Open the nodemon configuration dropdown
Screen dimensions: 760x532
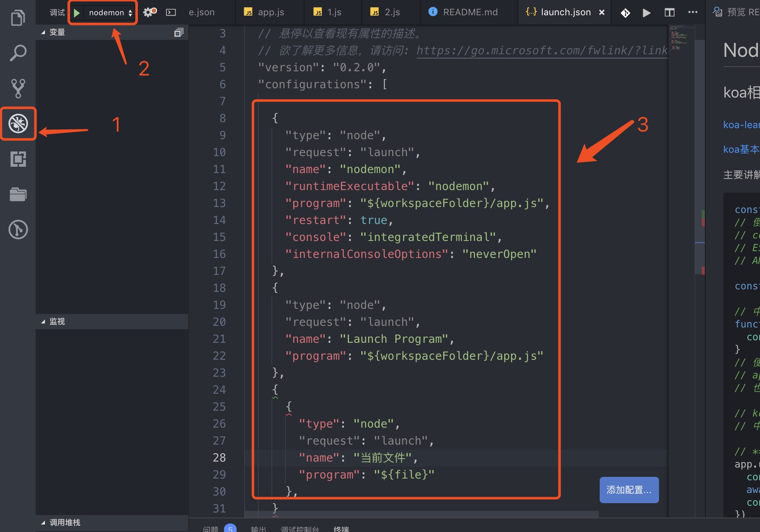tap(110, 13)
